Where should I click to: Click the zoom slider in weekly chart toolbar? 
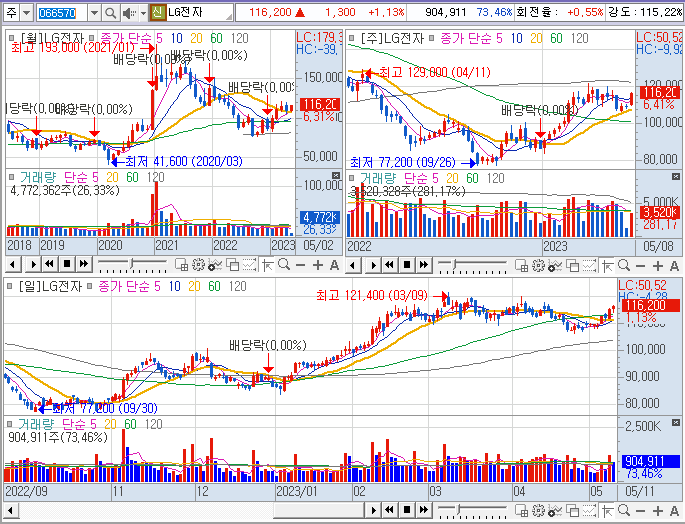pyautogui.click(x=472, y=265)
